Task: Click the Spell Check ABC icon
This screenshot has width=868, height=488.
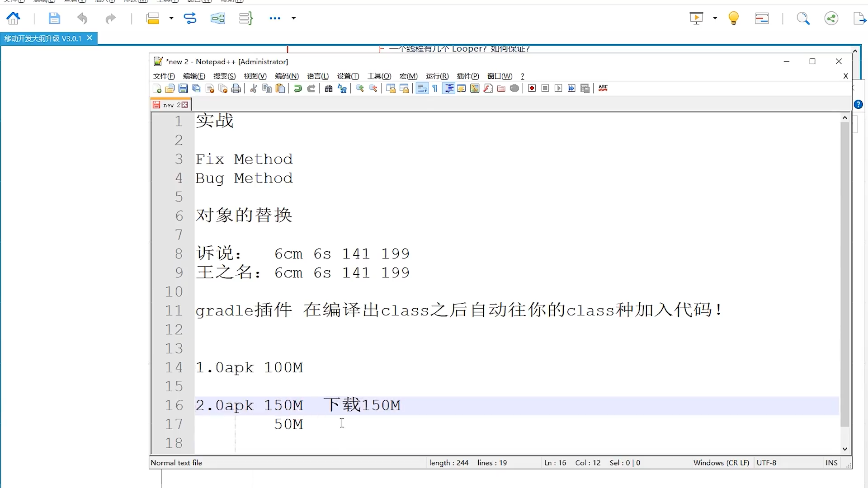Action: pos(603,88)
